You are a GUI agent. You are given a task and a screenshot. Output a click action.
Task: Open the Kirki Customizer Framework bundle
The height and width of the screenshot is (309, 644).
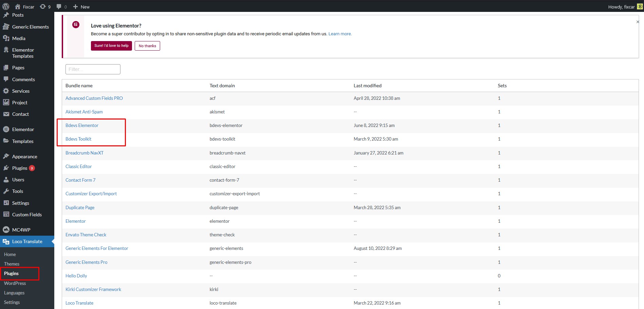[93, 289]
